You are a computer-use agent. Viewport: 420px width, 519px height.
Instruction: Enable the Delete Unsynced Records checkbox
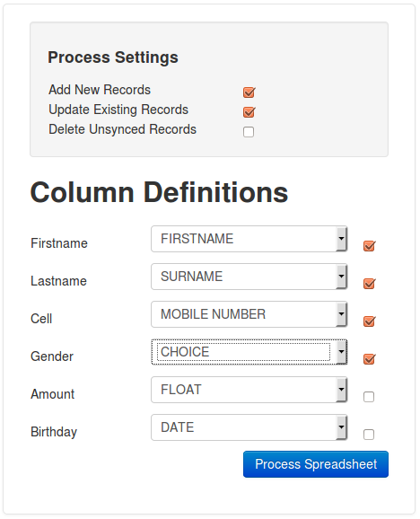pyautogui.click(x=249, y=132)
